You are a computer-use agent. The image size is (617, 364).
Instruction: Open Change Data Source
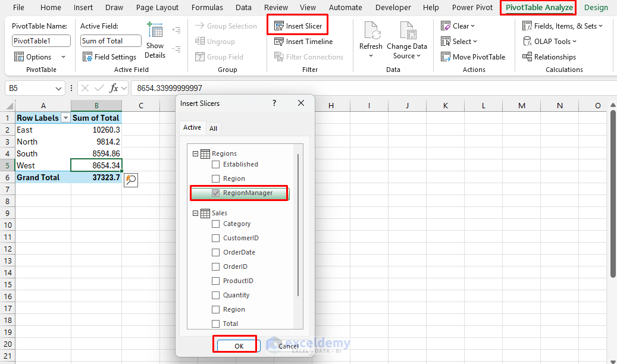[x=407, y=40]
